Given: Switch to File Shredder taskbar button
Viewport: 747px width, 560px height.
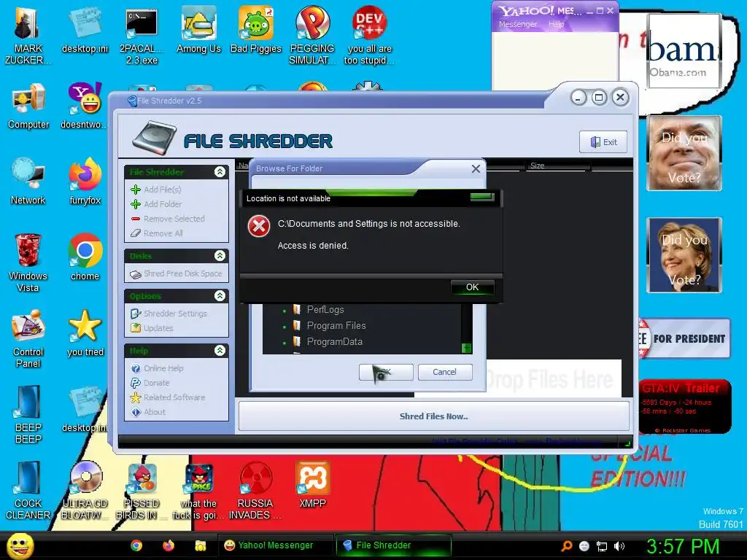Looking at the screenshot, I should coord(393,545).
